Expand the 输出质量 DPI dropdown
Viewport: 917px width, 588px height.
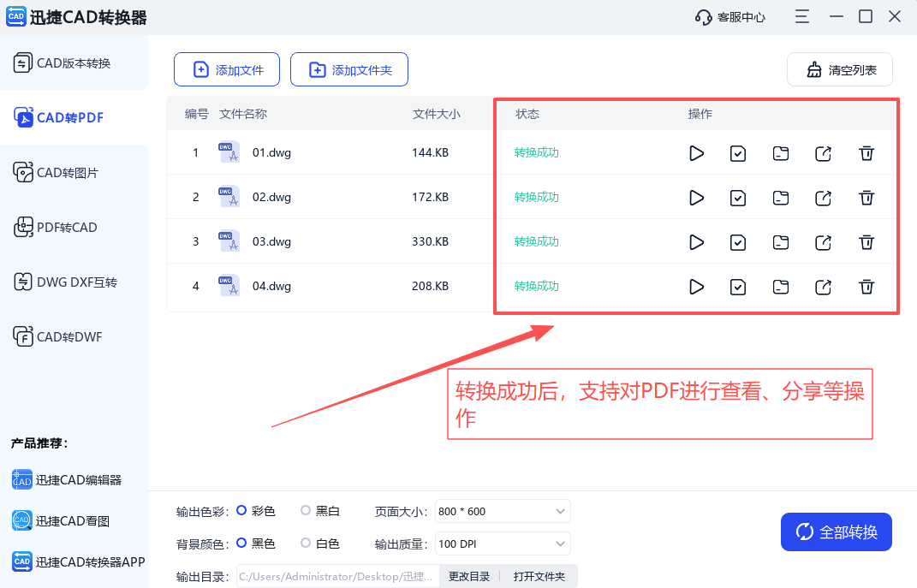click(x=502, y=543)
